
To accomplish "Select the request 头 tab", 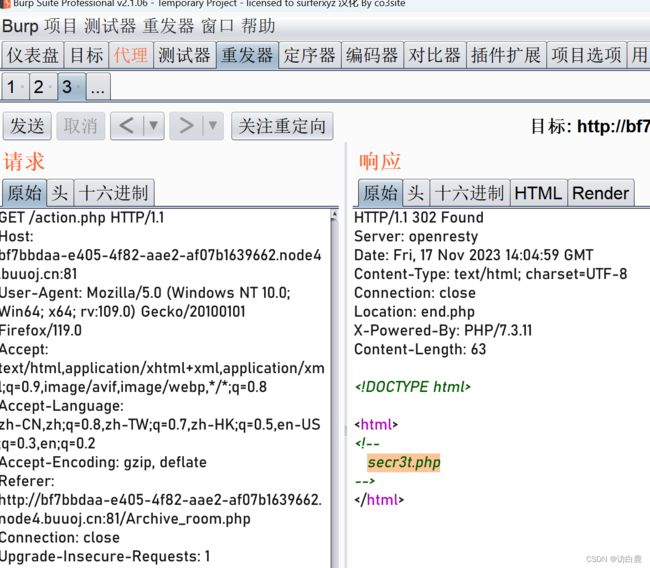I will click(x=60, y=193).
